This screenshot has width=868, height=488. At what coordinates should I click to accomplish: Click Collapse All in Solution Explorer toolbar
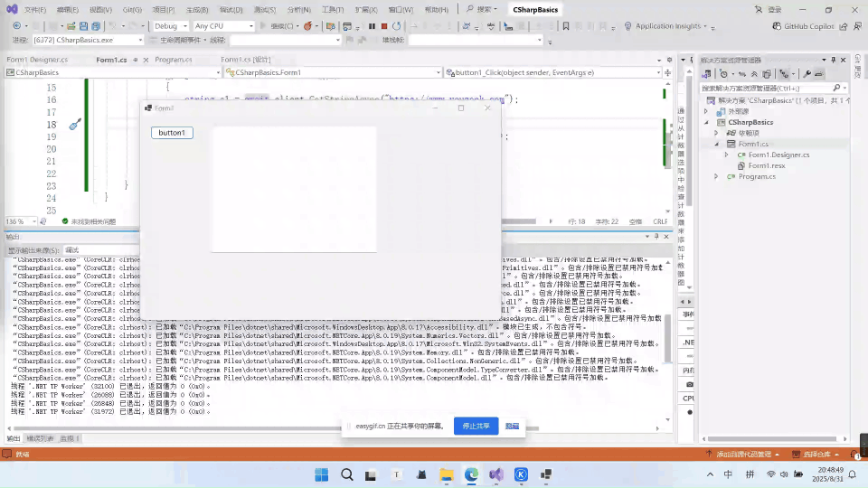click(x=754, y=73)
